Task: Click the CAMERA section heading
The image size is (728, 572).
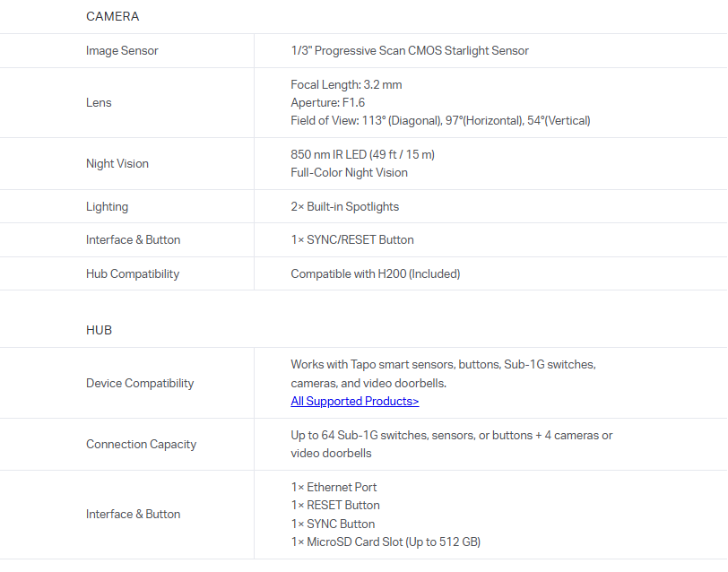Action: coord(112,16)
